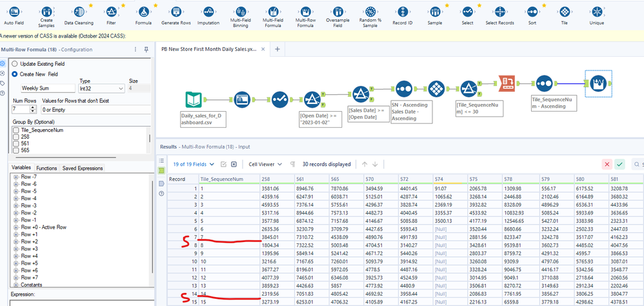644x306 pixels.
Task: Select the Update Existing Field radio button
Action: pos(15,64)
